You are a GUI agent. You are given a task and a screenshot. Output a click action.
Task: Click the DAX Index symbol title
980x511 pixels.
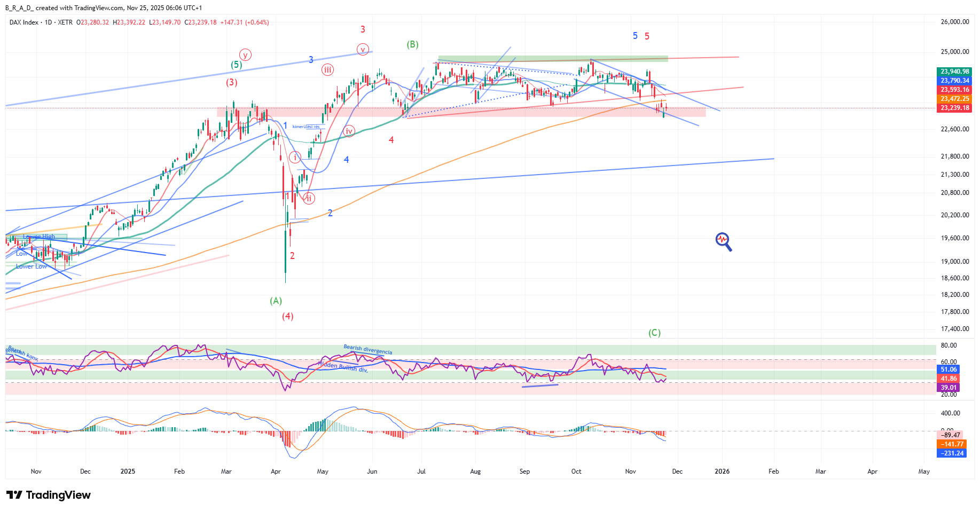click(24, 22)
